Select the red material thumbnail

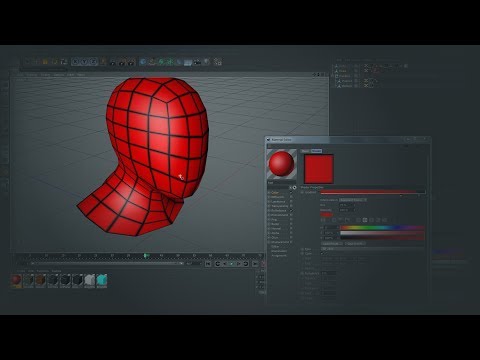pos(16,281)
